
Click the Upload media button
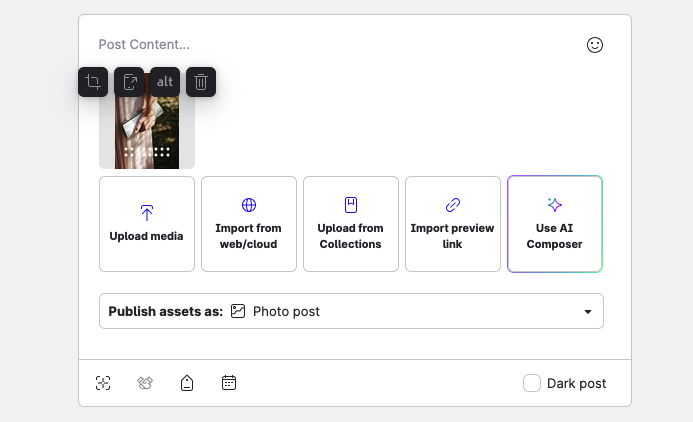147,224
